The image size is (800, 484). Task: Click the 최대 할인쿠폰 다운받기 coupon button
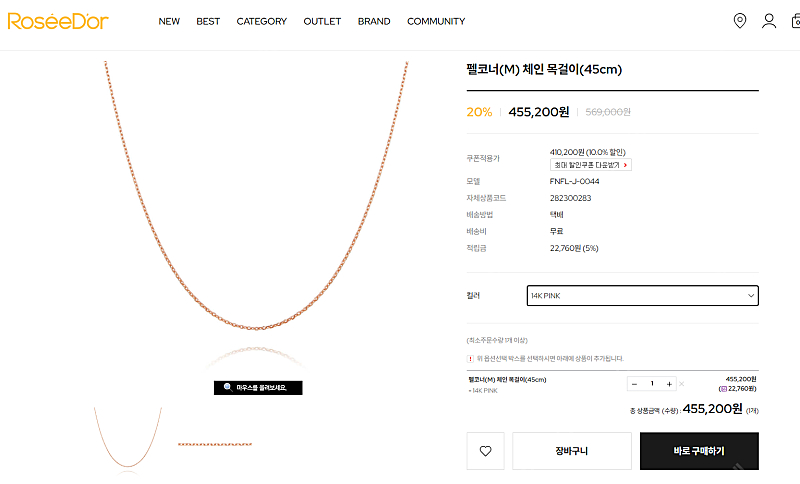[x=590, y=165]
